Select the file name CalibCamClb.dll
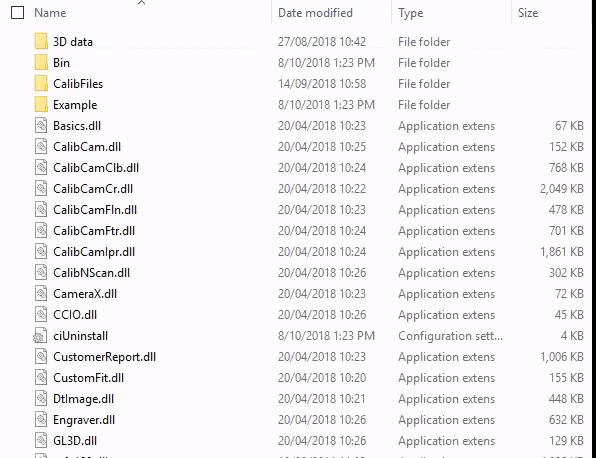The width and height of the screenshot is (596, 458). pos(96,168)
